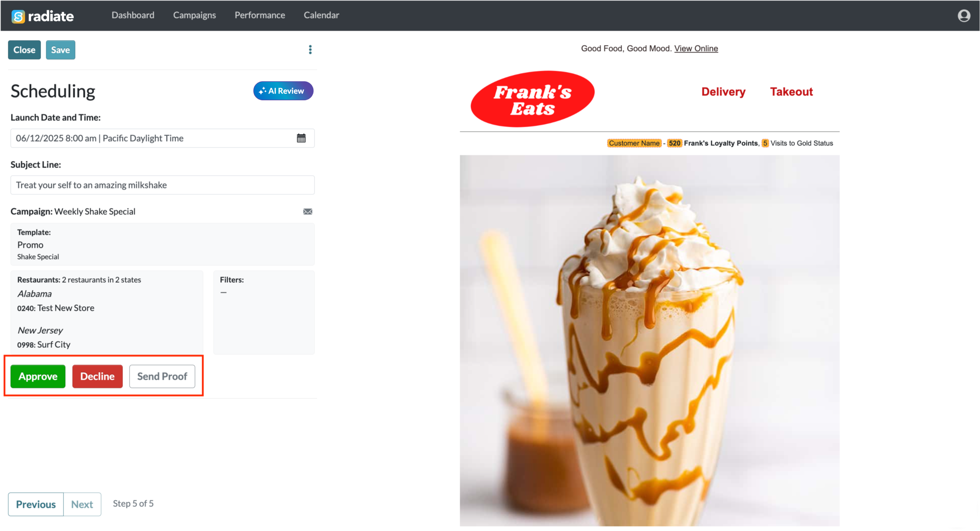Open the View Online link
This screenshot has height=531, width=980.
pyautogui.click(x=696, y=48)
